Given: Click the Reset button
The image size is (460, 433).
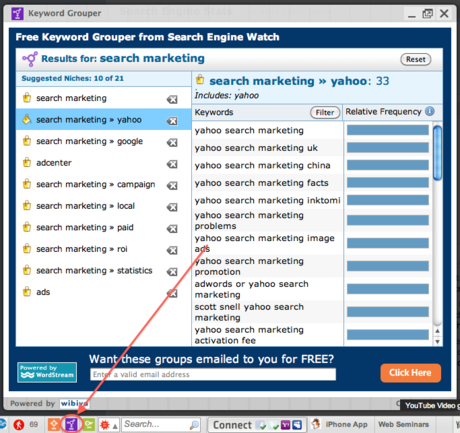Looking at the screenshot, I should tap(416, 59).
